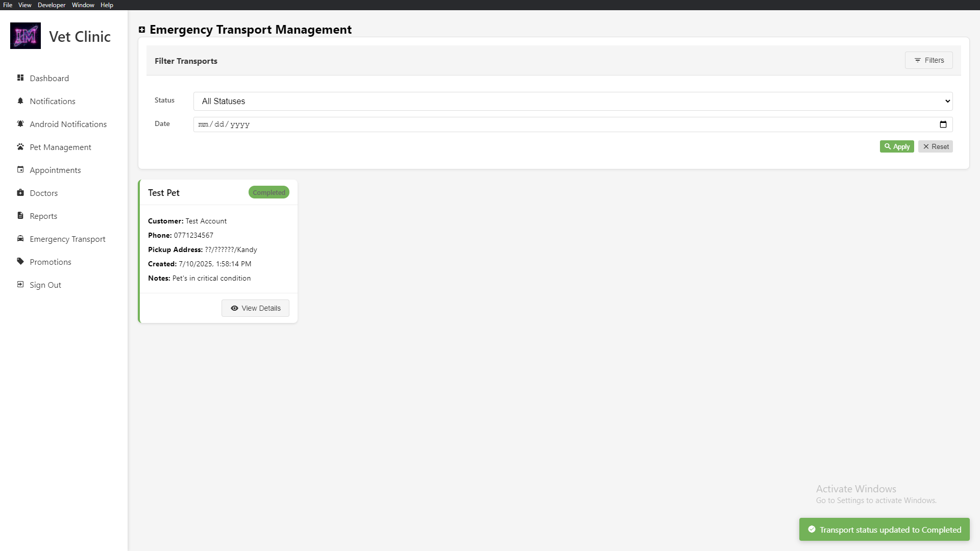The height and width of the screenshot is (551, 980).
Task: Open the Filters panel
Action: tap(928, 60)
